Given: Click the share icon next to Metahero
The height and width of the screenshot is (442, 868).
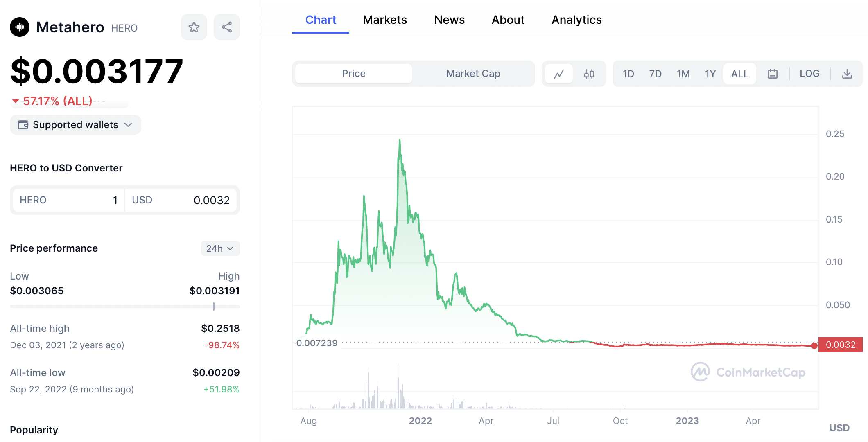Looking at the screenshot, I should coord(227,27).
